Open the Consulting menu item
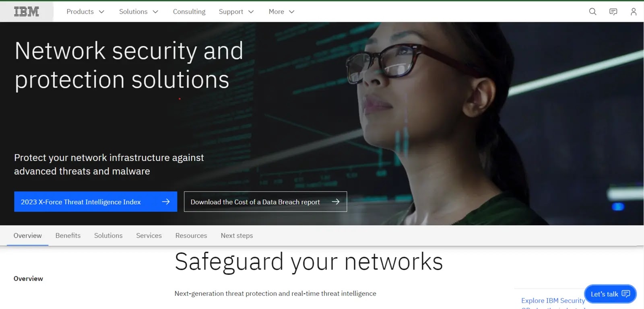 pyautogui.click(x=189, y=12)
